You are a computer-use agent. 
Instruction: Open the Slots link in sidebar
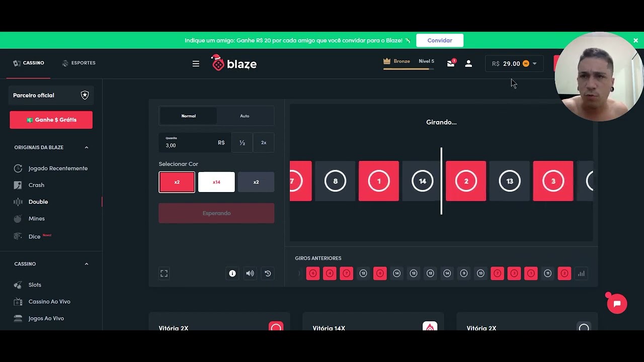click(35, 285)
